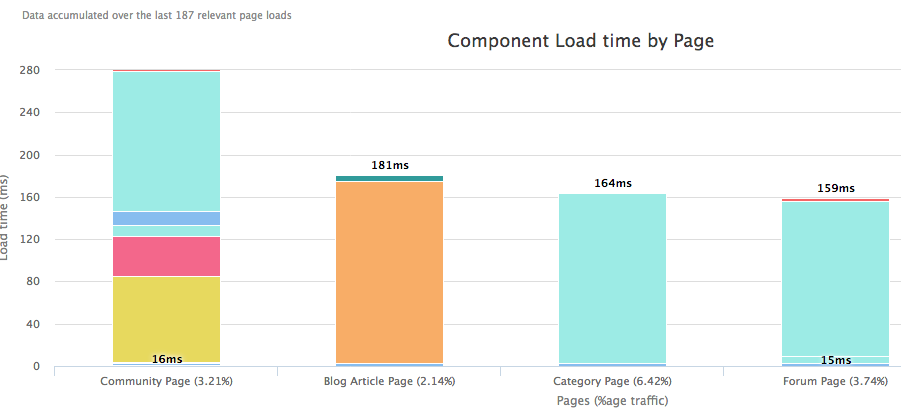Click the blue segment in Community Page bar
This screenshot has width=901, height=417.
pos(166,218)
